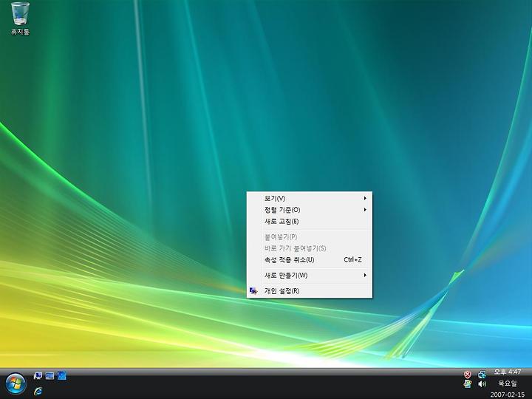Click the Ctrl+Z shortcut label
This screenshot has height=399, width=532.
(352, 260)
